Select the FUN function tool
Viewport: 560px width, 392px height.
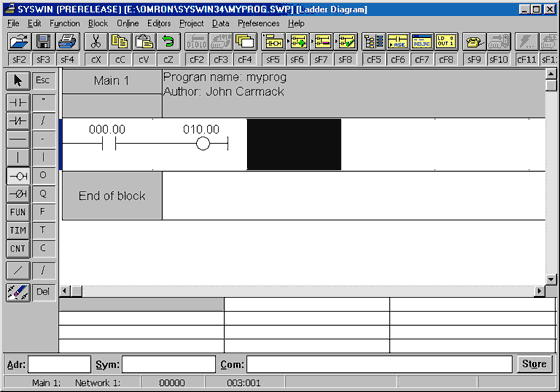(x=18, y=212)
